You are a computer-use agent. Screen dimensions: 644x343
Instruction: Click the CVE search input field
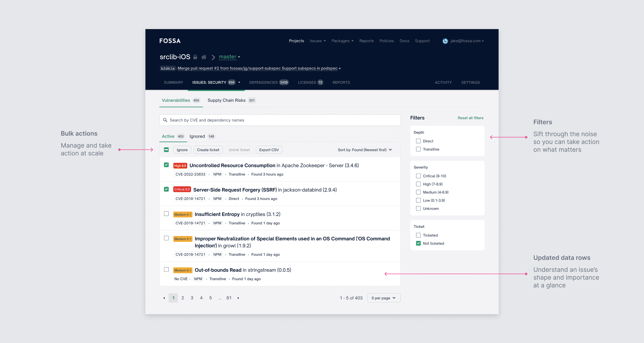pyautogui.click(x=280, y=120)
